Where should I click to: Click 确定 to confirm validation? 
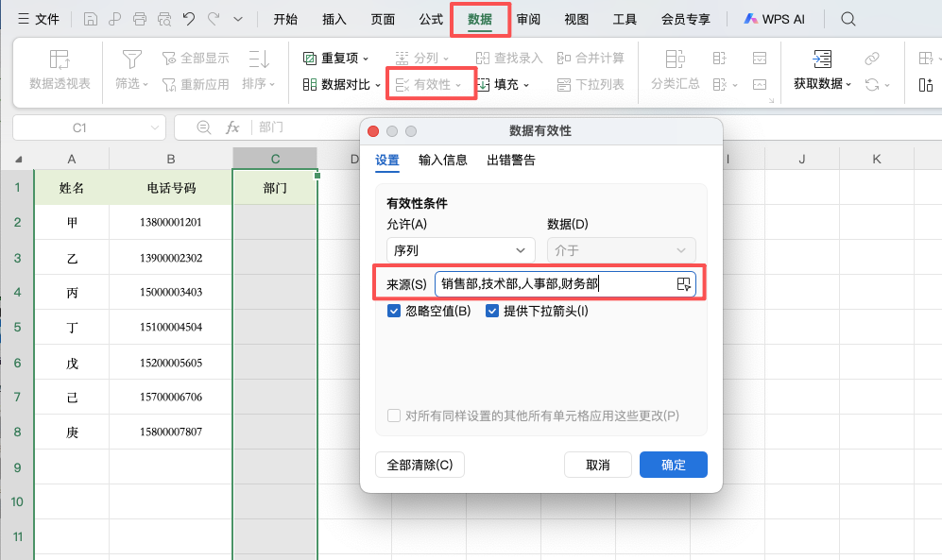[x=674, y=465]
